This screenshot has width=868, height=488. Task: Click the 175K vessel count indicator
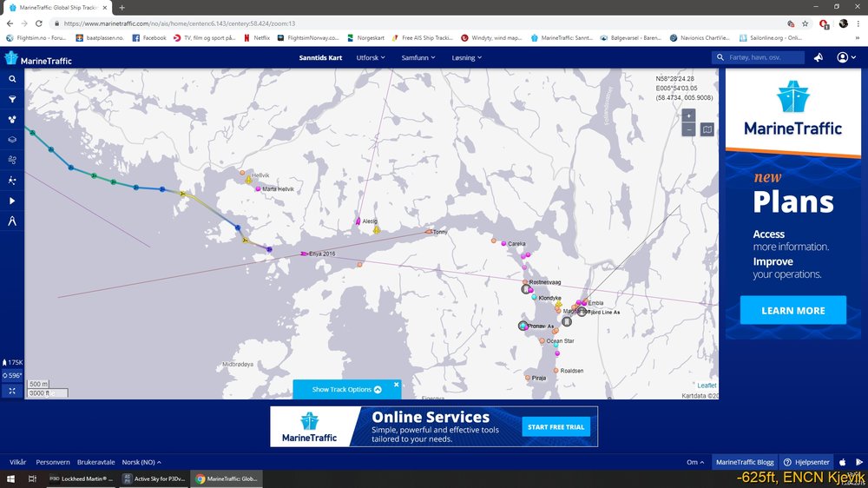12,362
